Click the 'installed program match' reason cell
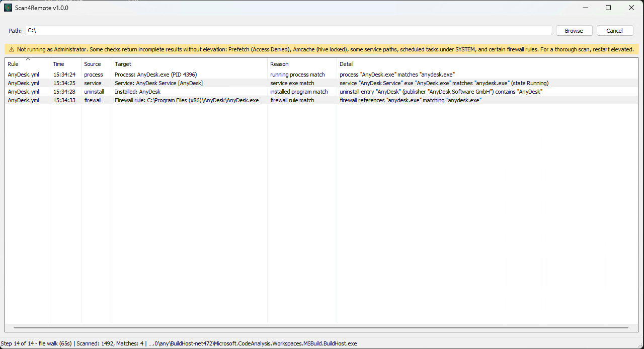This screenshot has height=349, width=644. click(x=299, y=92)
